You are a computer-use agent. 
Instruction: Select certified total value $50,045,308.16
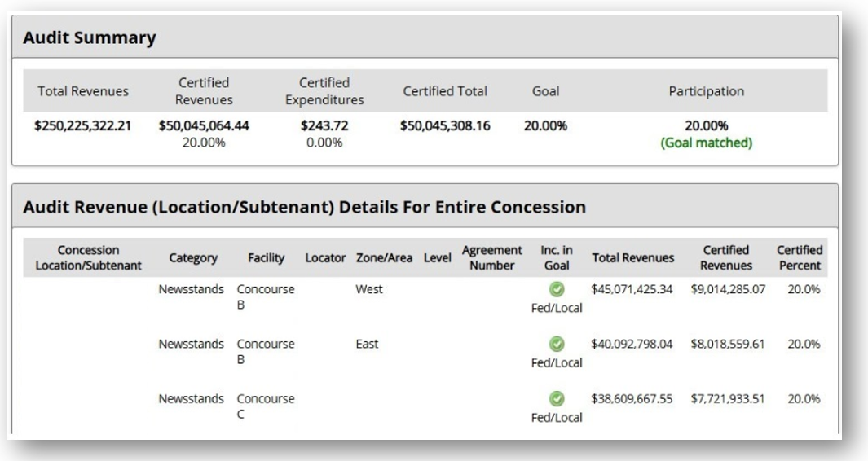click(445, 127)
